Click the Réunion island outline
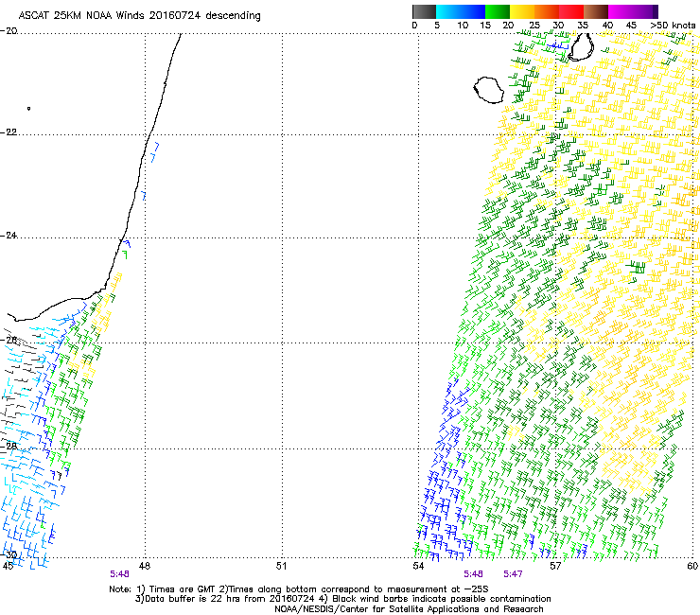 [x=488, y=90]
